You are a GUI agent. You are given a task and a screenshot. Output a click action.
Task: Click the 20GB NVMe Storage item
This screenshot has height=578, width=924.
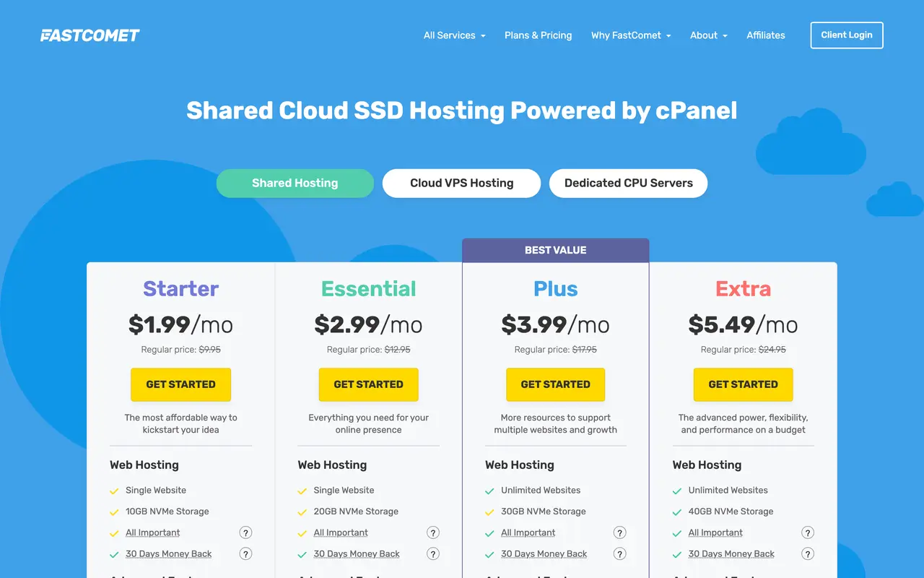tap(356, 512)
